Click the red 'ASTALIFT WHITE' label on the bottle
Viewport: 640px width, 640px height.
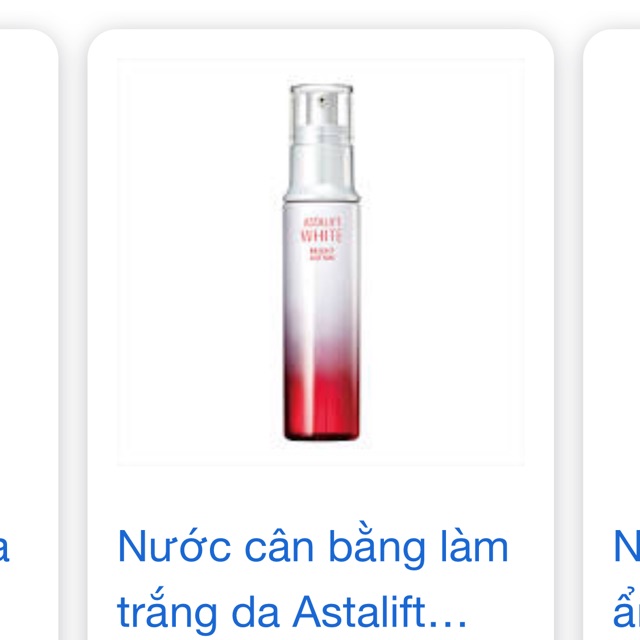coord(321,230)
